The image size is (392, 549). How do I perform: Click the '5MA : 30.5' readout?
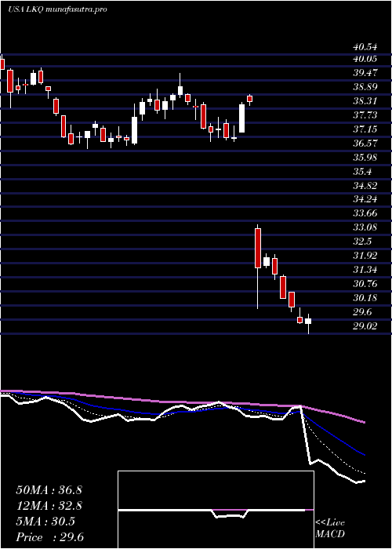click(x=45, y=522)
